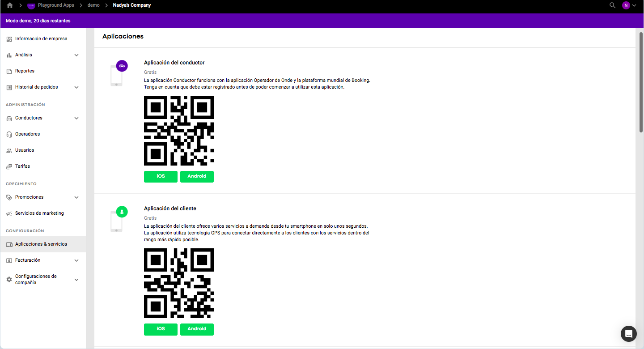Open the user account dropdown arrow
This screenshot has width=644, height=349.
click(x=634, y=5)
